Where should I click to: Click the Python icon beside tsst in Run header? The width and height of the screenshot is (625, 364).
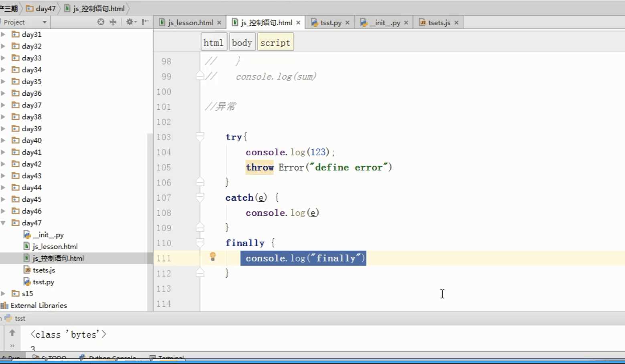click(x=8, y=318)
